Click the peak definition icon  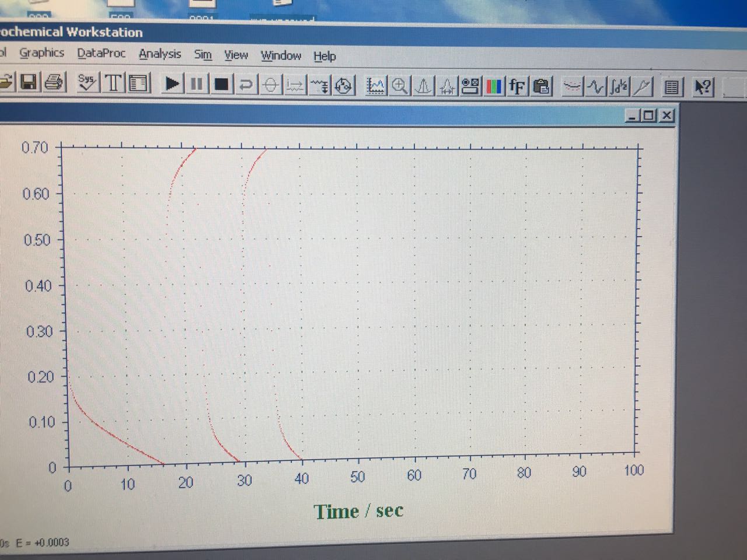point(447,86)
